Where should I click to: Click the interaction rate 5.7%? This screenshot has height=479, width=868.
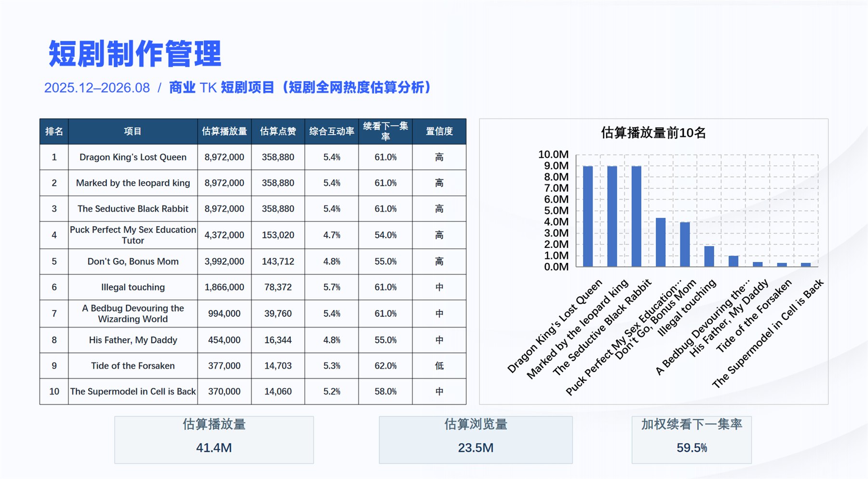[x=332, y=287]
